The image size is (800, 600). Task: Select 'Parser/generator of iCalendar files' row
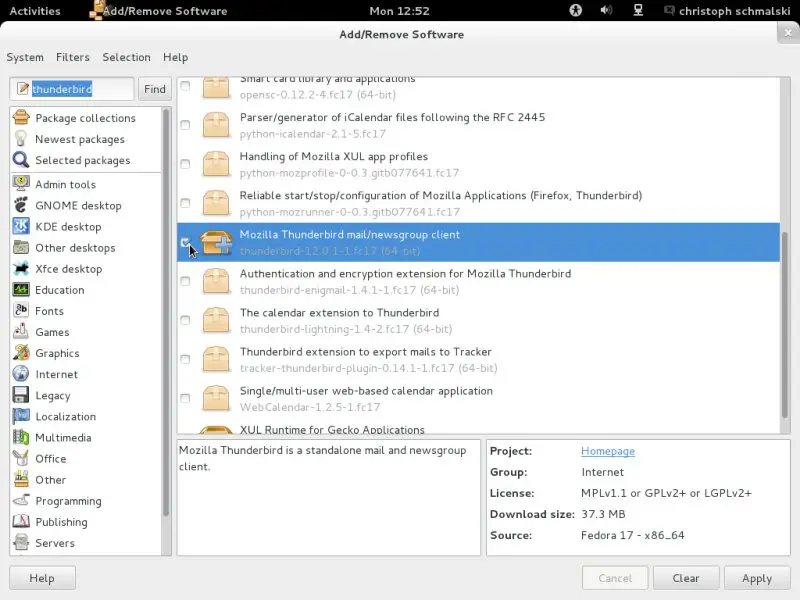tap(479, 125)
